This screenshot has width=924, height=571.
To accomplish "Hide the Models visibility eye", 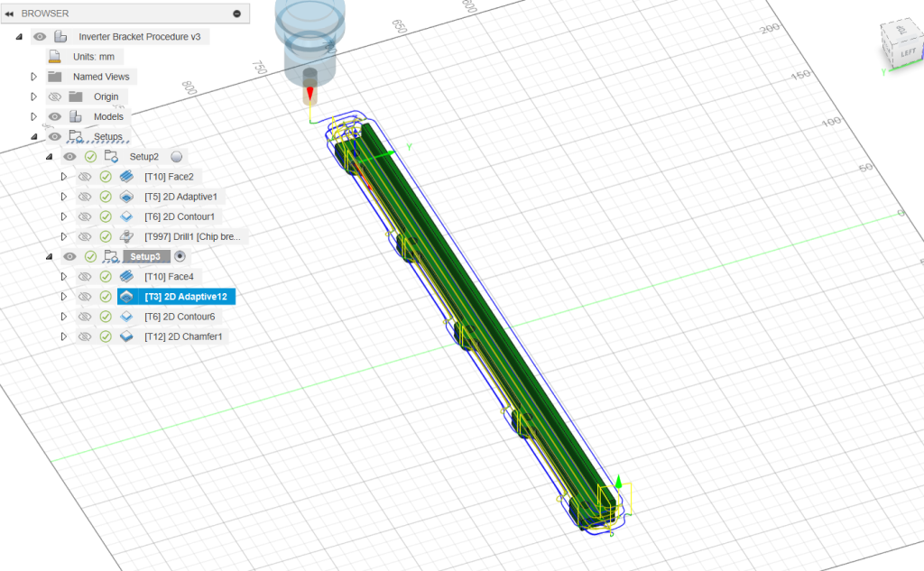I will (54, 116).
